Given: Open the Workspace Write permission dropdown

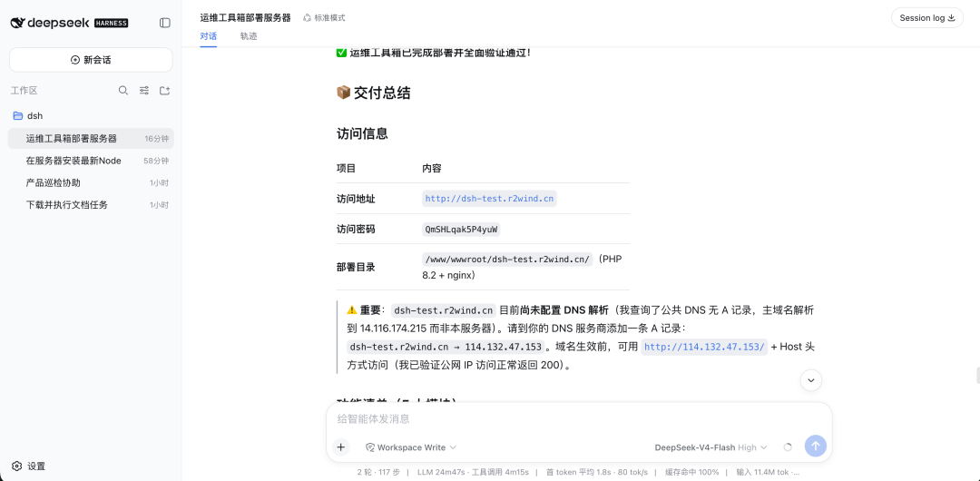Looking at the screenshot, I should click(x=411, y=447).
